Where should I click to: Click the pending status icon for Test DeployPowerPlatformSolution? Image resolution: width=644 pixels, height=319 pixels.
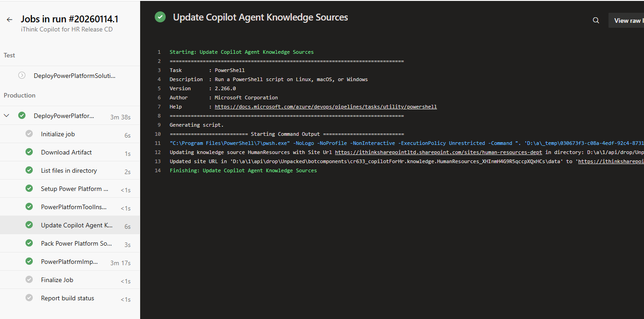22,76
